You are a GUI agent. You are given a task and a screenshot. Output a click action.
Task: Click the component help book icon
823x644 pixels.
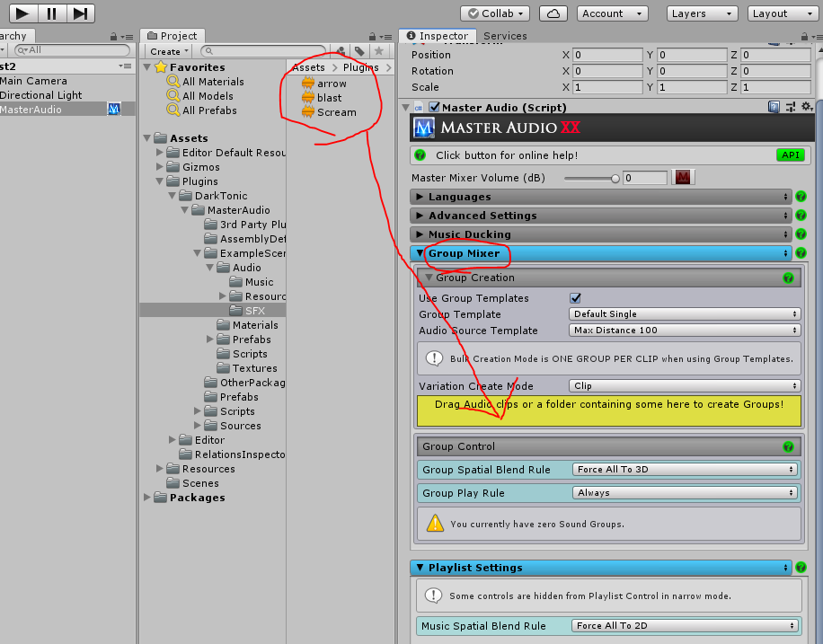pos(774,108)
